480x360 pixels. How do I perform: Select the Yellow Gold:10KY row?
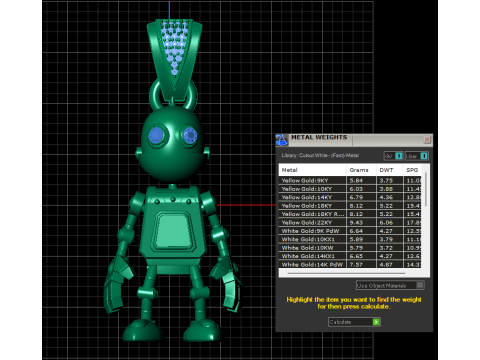coord(350,189)
